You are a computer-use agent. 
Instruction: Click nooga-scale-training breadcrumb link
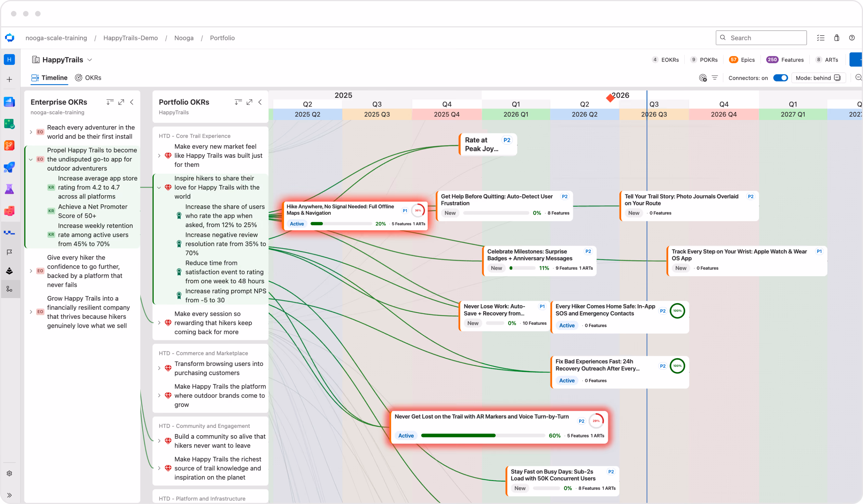(x=56, y=38)
